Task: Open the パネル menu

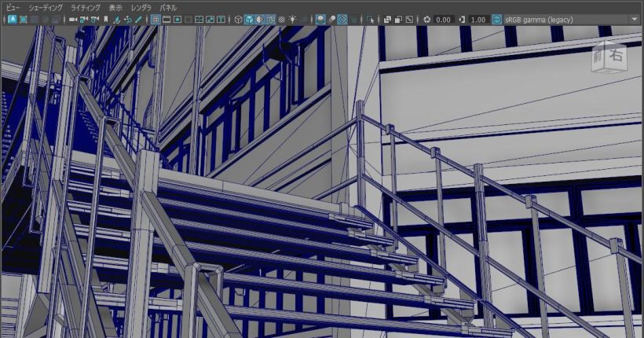Action: (168, 8)
